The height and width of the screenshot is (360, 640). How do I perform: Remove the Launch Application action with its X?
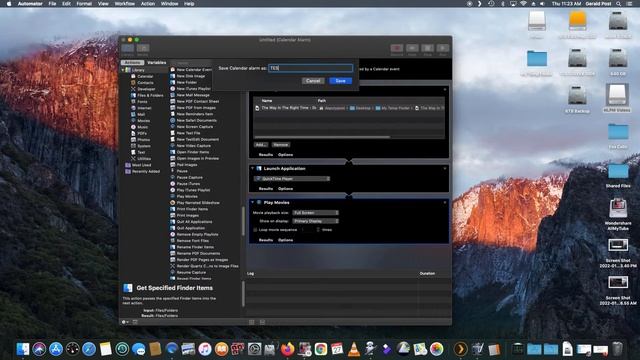[x=445, y=168]
